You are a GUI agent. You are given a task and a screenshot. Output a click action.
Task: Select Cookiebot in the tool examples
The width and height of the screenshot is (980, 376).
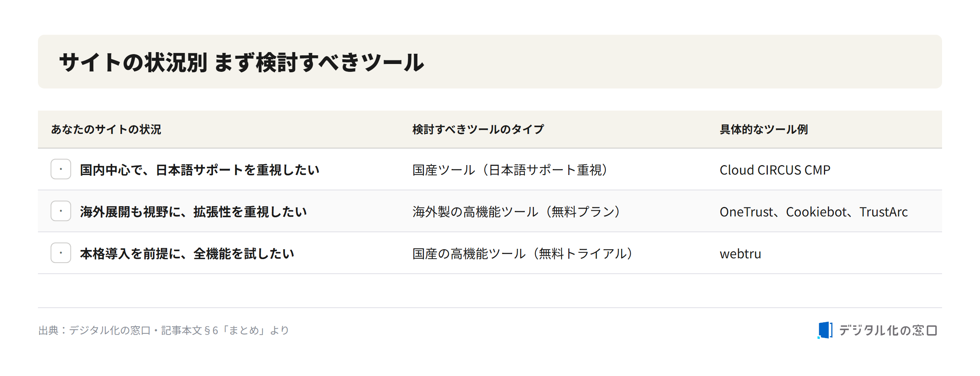point(816,212)
